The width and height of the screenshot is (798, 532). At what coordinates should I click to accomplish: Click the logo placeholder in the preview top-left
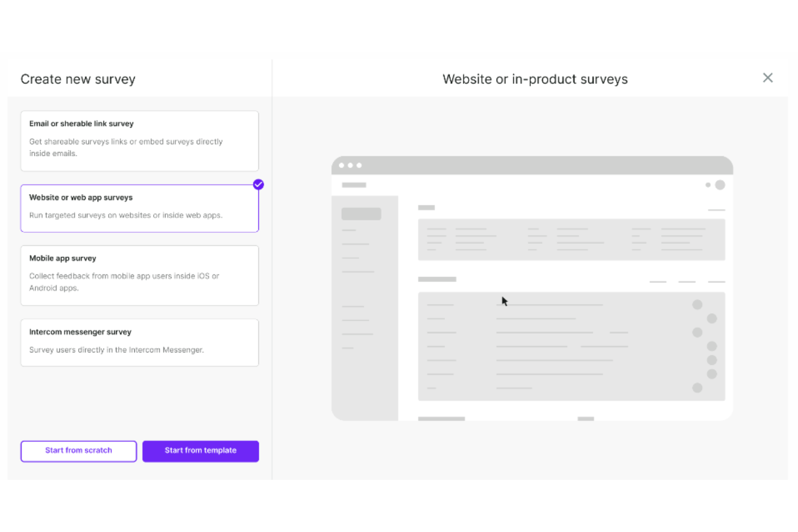coord(353,184)
